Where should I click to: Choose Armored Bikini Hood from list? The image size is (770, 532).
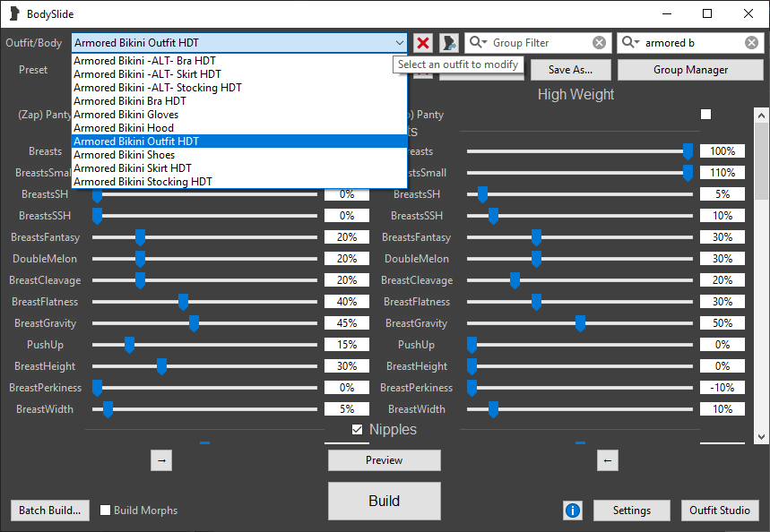[239, 128]
